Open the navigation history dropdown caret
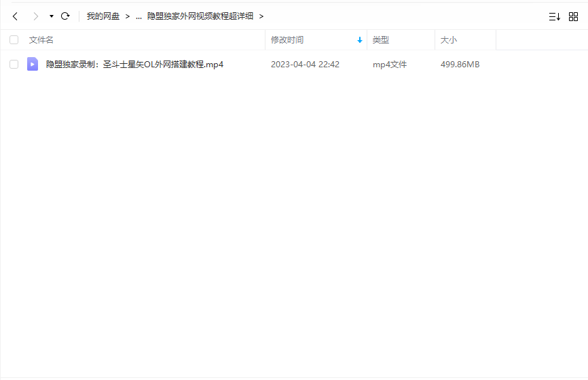 pos(52,16)
